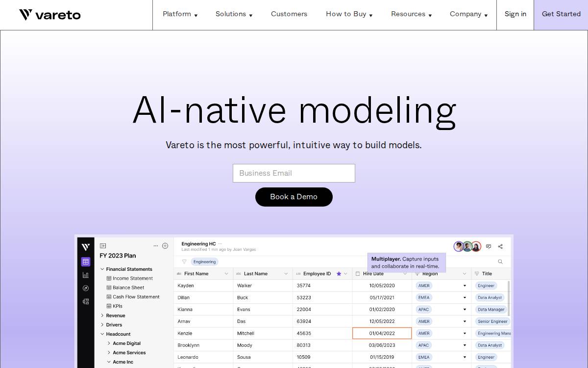Screen dimensions: 588x368
Task: Open the Income Statement sheet
Action: (130, 278)
